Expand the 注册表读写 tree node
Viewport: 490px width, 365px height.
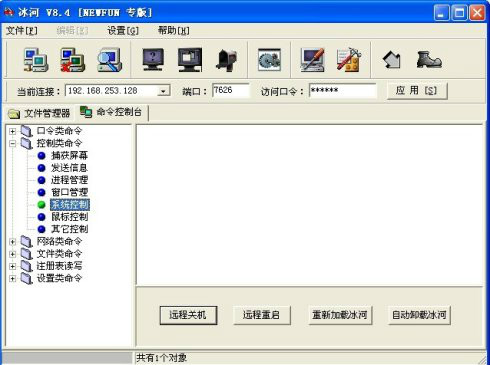[x=13, y=266]
